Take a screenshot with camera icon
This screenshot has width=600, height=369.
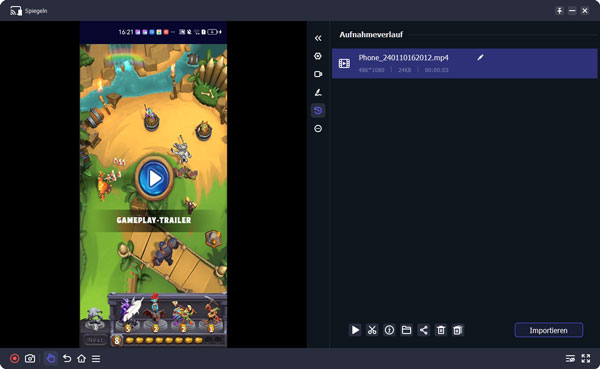pyautogui.click(x=30, y=359)
